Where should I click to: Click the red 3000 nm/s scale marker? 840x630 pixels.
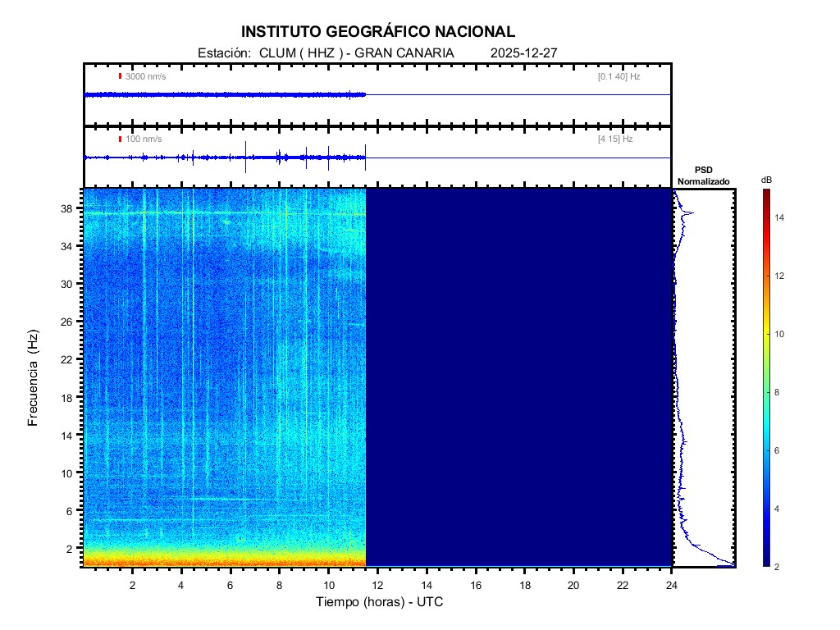pyautogui.click(x=120, y=76)
